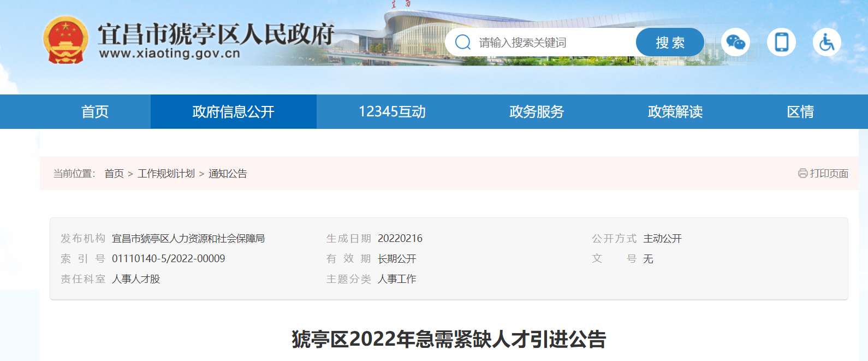Image resolution: width=868 pixels, height=361 pixels.
Task: Click the site title 宜昌市猇亭区人民政府
Action: (216, 34)
